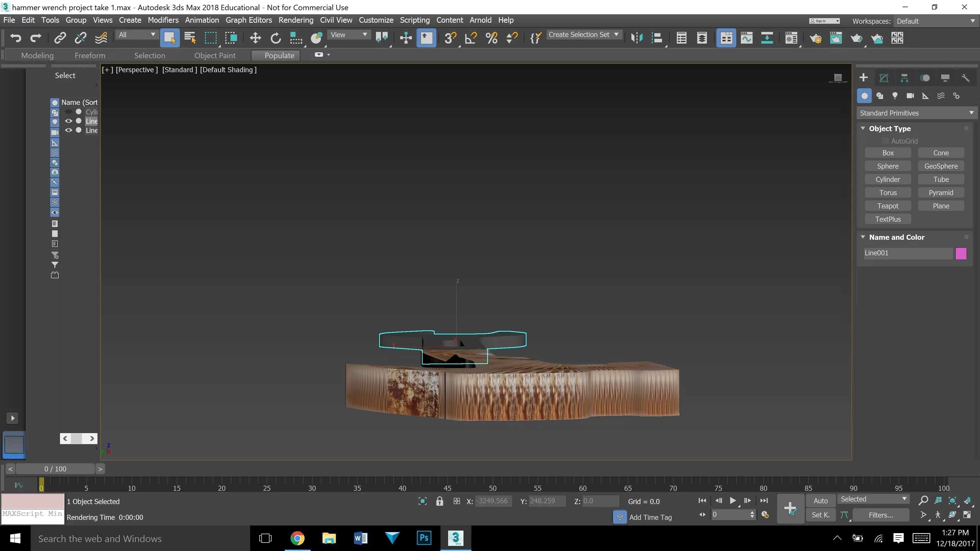The image size is (980, 551).
Task: Open the Curve Editor
Action: tap(746, 38)
